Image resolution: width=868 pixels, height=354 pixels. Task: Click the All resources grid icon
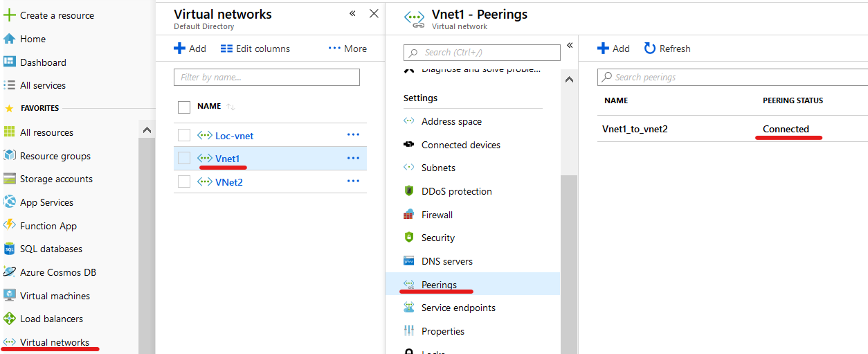pos(10,132)
